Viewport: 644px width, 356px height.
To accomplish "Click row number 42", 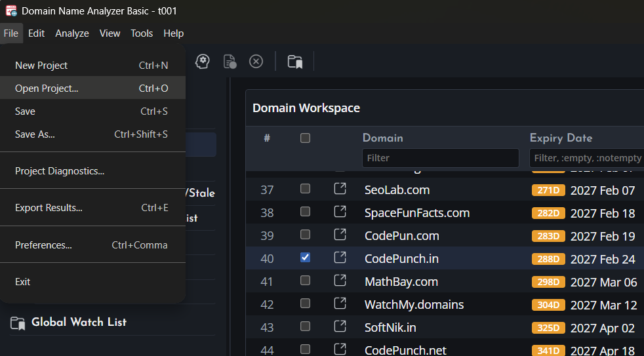I will [267, 305].
